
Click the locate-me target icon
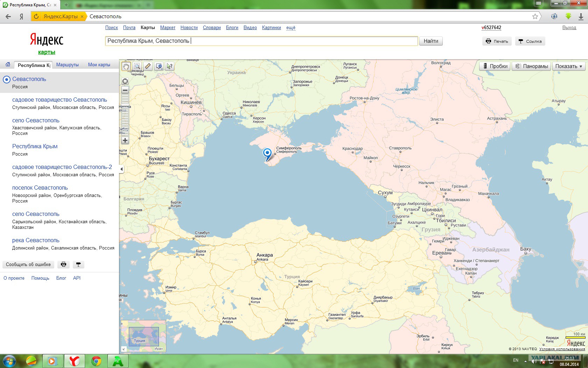coord(125,81)
